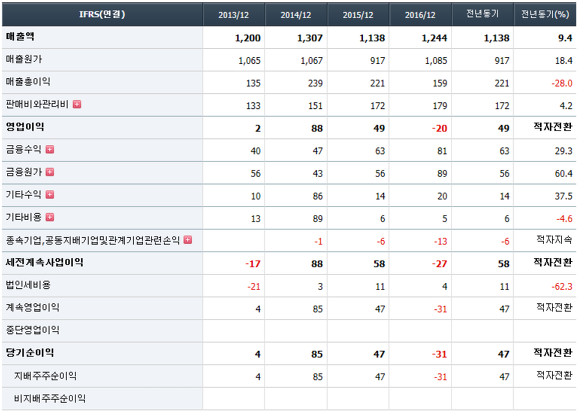Select the 매출액 row label
580x413 pixels.
click(x=20, y=37)
